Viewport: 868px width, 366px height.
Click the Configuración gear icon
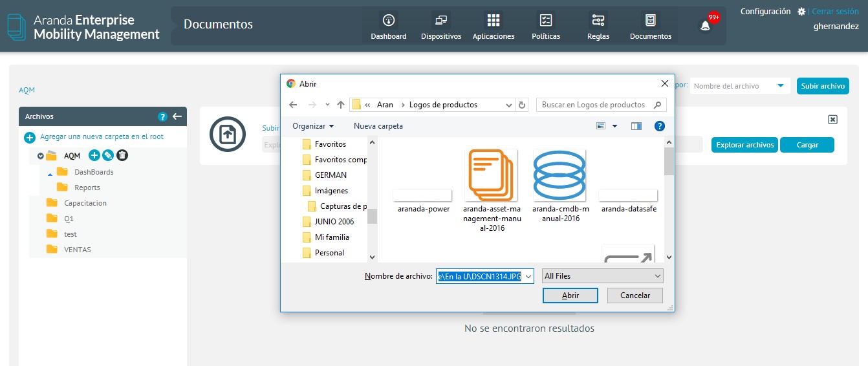[801, 12]
